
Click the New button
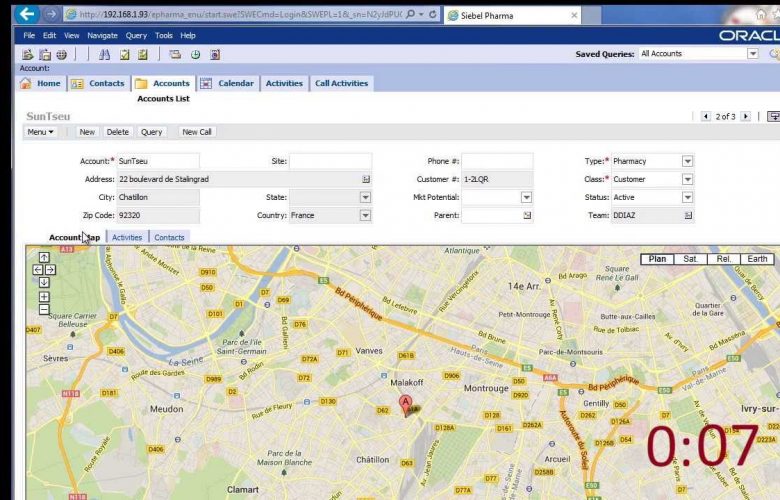pos(87,132)
